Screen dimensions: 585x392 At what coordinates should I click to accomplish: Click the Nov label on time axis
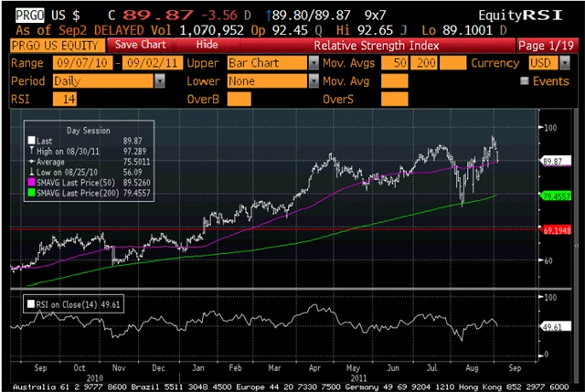(119, 368)
